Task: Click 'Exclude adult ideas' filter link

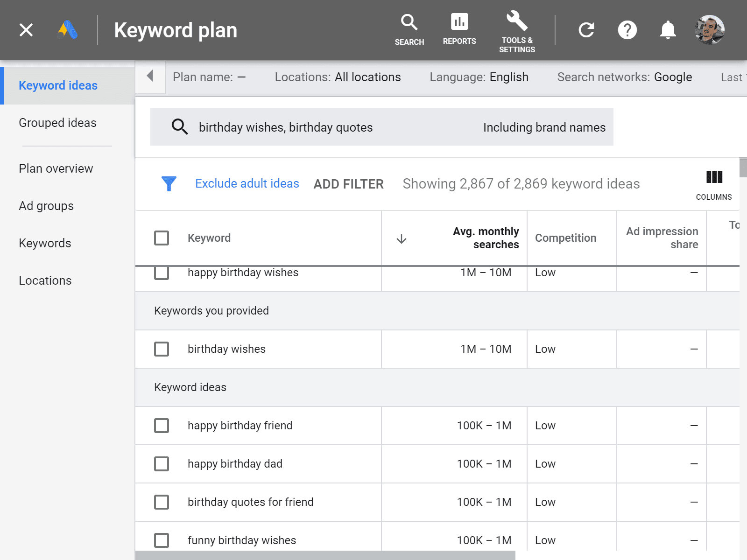Action: click(247, 183)
